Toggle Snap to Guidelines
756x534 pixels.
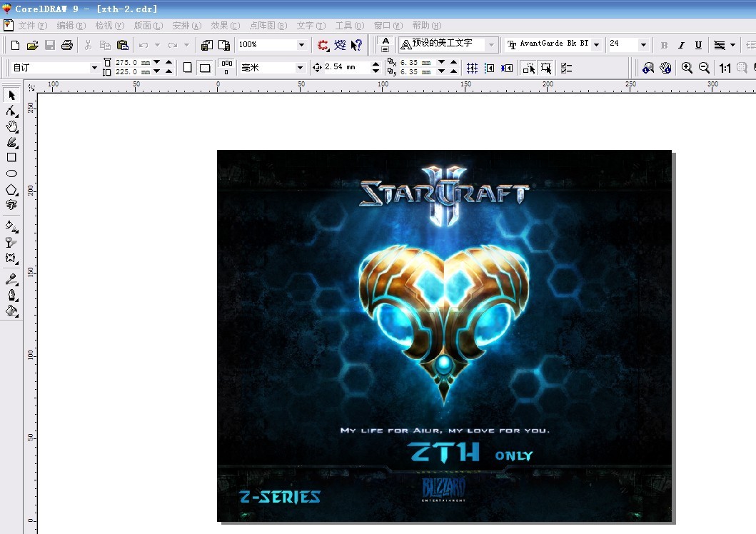pyautogui.click(x=490, y=68)
